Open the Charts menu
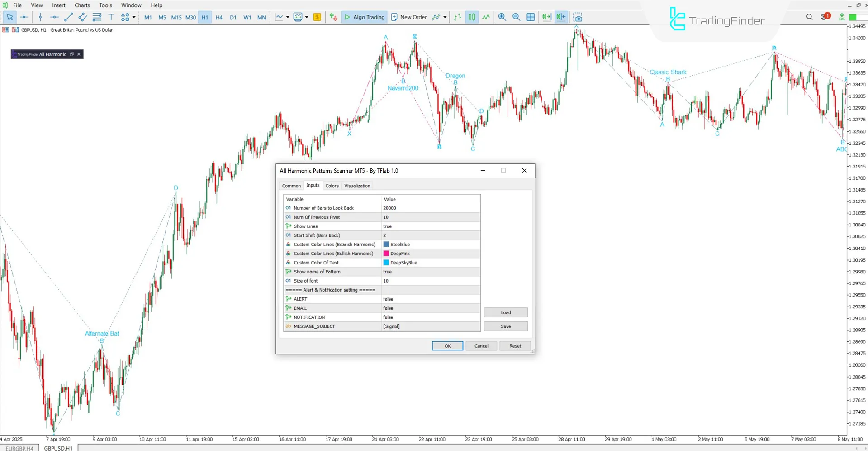The width and height of the screenshot is (868, 451). click(82, 5)
